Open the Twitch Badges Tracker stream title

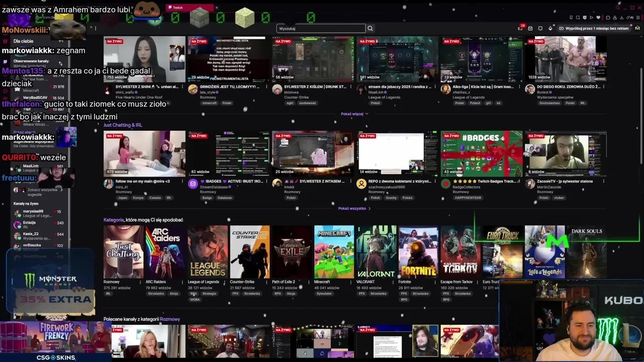[x=484, y=181]
